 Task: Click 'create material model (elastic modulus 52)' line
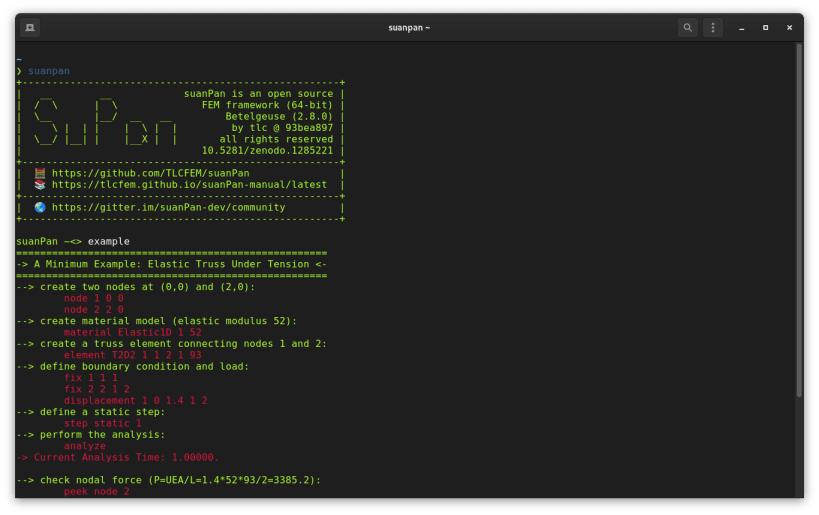point(157,321)
